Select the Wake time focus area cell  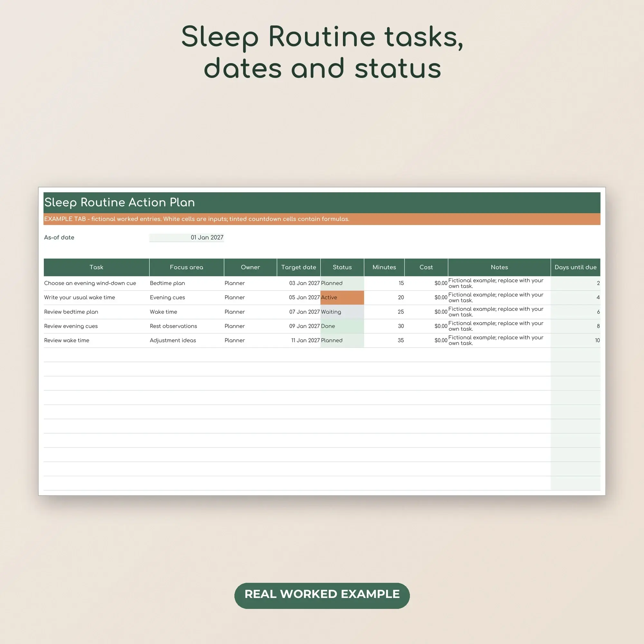pos(187,312)
